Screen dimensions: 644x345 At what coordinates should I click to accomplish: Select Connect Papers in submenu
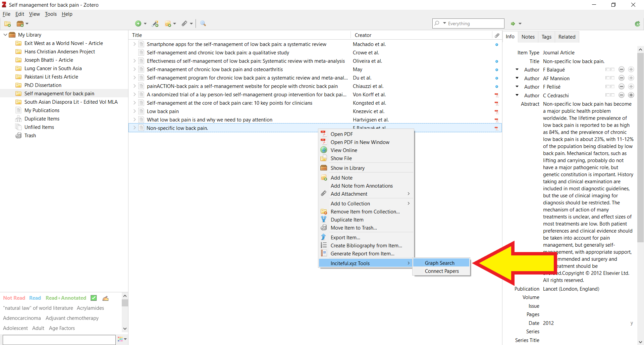(441, 271)
